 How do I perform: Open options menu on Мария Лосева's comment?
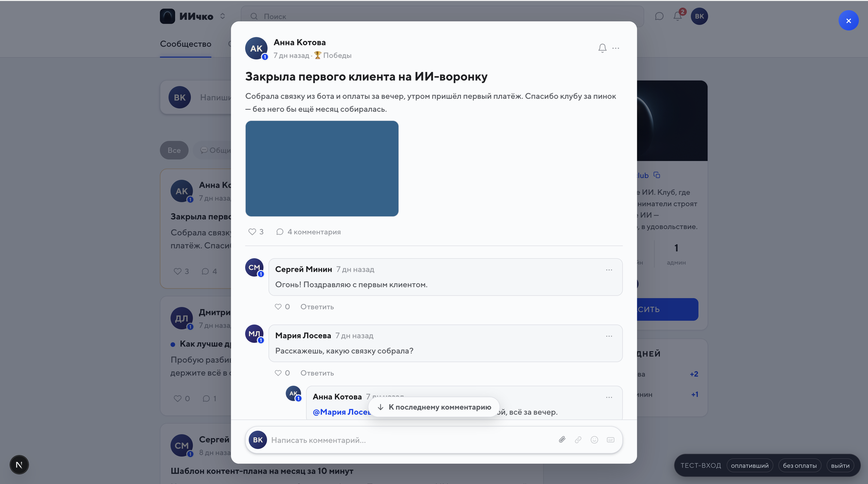tap(609, 336)
